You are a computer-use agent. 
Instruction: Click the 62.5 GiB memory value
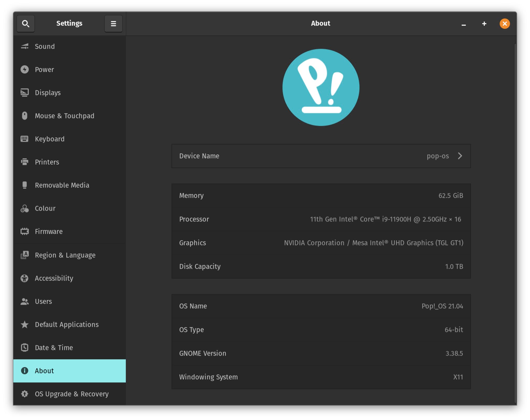pos(451,195)
